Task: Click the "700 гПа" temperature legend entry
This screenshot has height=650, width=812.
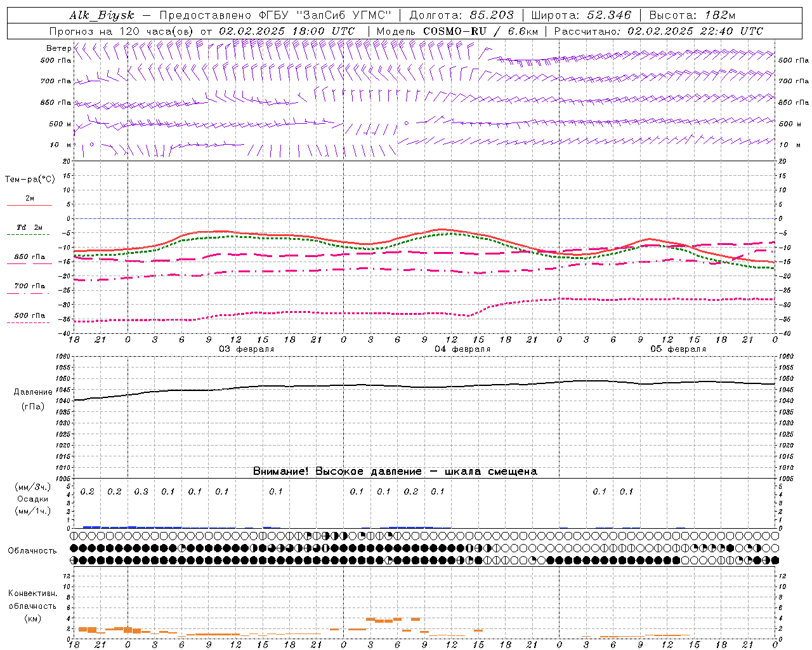Action: 30,286
